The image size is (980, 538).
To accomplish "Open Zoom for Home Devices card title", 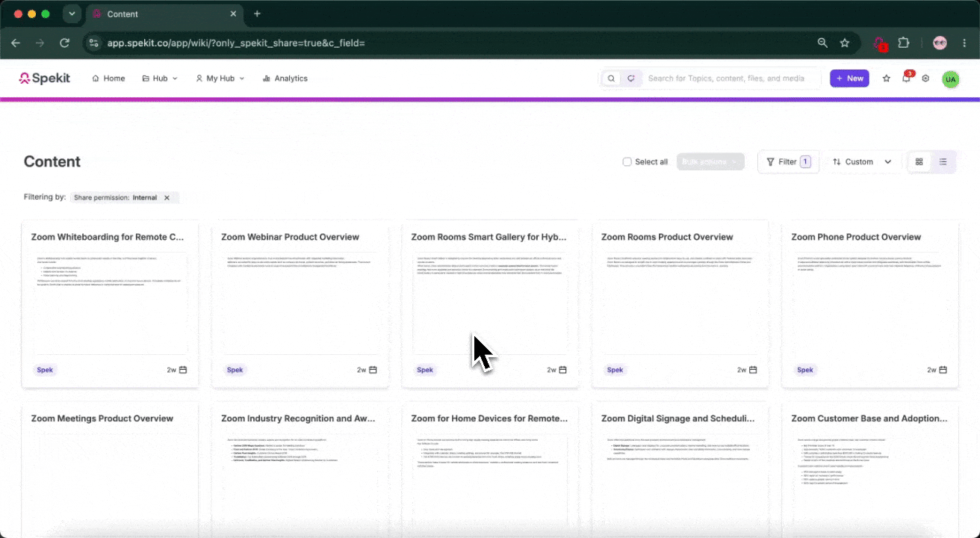I will (489, 418).
